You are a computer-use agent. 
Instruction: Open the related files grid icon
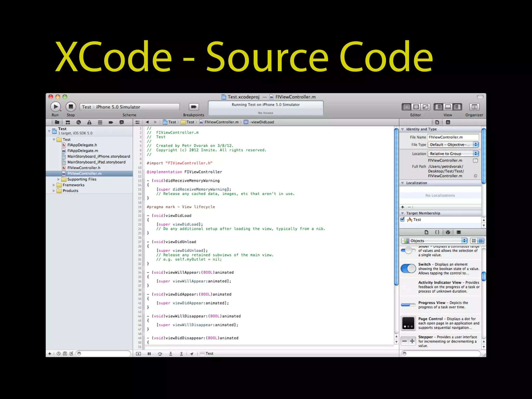click(x=137, y=122)
